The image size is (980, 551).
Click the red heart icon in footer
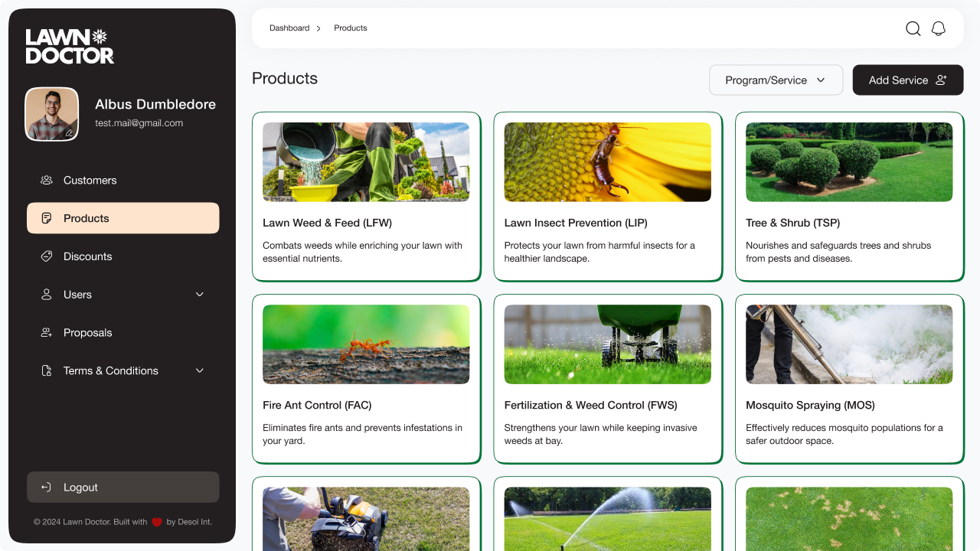(x=157, y=522)
